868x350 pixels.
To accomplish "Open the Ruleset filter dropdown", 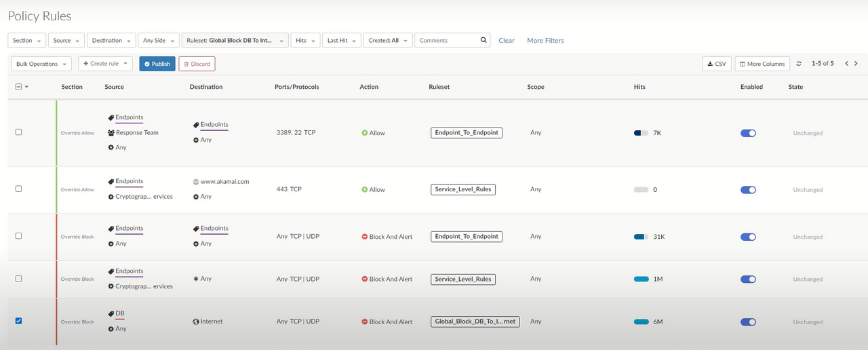I will click(x=235, y=41).
